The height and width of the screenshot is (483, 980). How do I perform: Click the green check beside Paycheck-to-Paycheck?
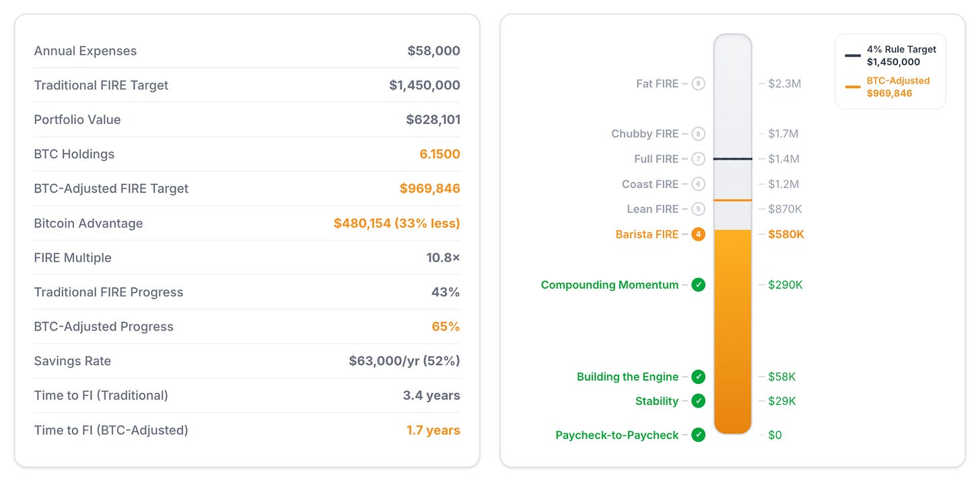pyautogui.click(x=699, y=435)
